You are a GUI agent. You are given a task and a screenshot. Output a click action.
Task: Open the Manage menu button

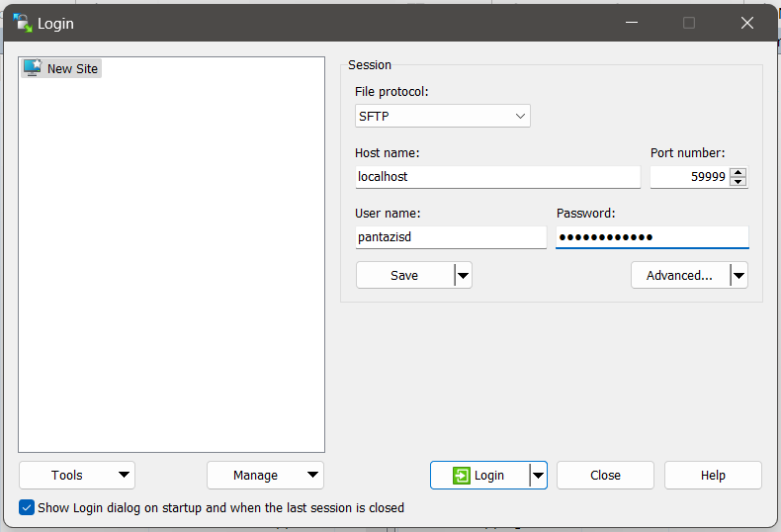click(265, 476)
